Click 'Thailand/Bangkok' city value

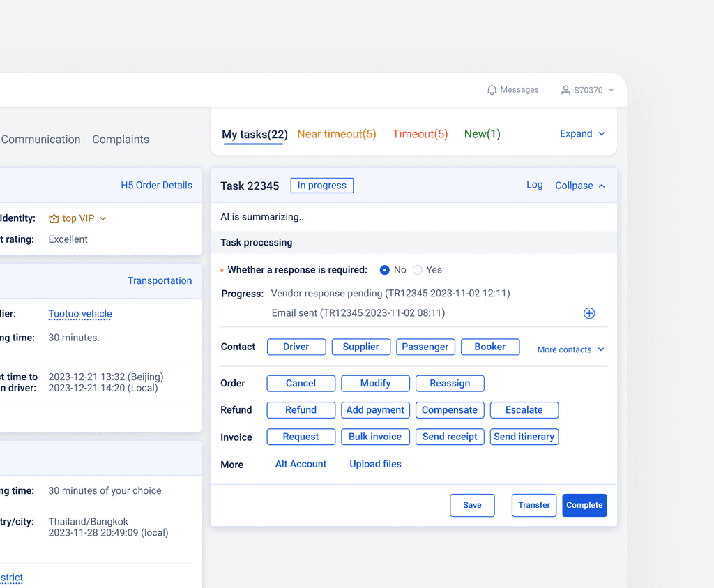coord(89,522)
